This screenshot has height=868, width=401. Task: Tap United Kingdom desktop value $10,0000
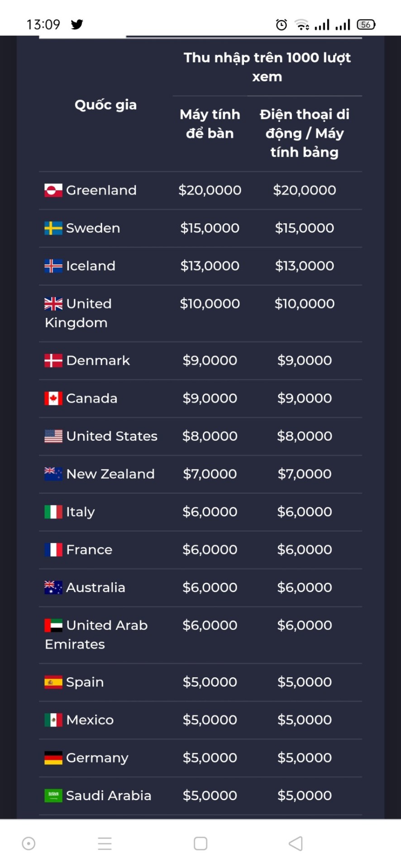point(210,304)
